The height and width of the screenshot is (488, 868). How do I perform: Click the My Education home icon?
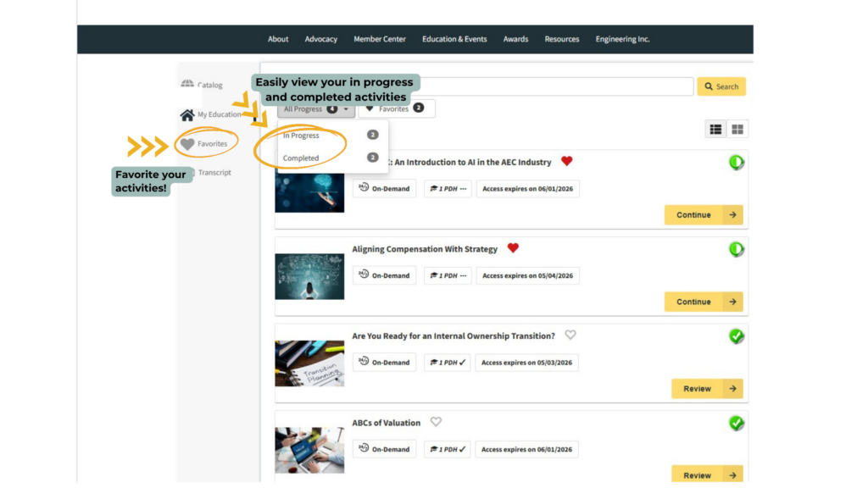[187, 115]
